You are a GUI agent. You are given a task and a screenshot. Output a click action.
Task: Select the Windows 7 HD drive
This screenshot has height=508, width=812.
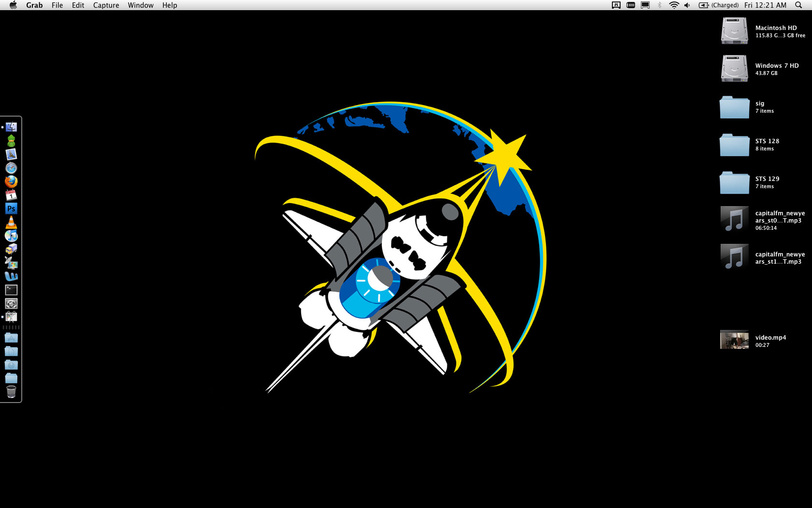click(734, 68)
